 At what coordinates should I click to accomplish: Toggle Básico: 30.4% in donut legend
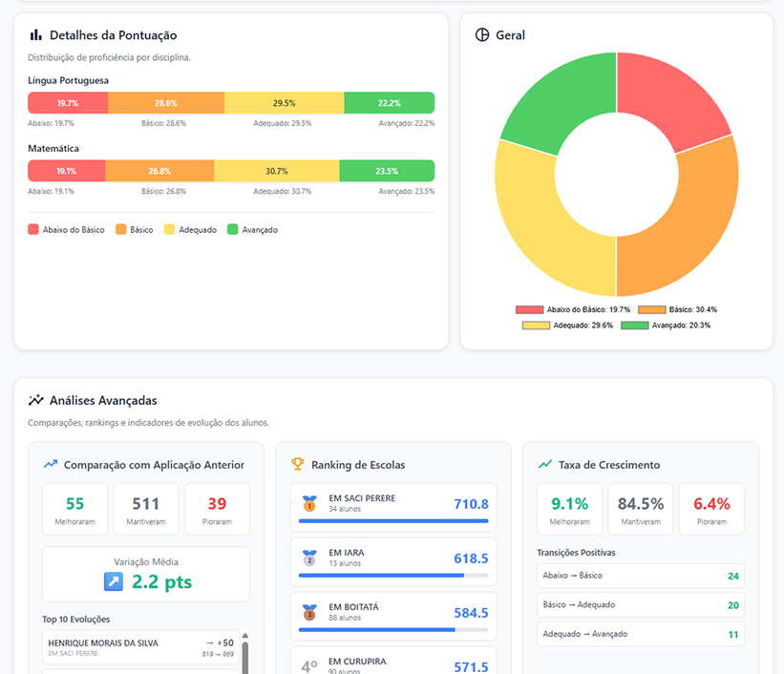tap(677, 309)
